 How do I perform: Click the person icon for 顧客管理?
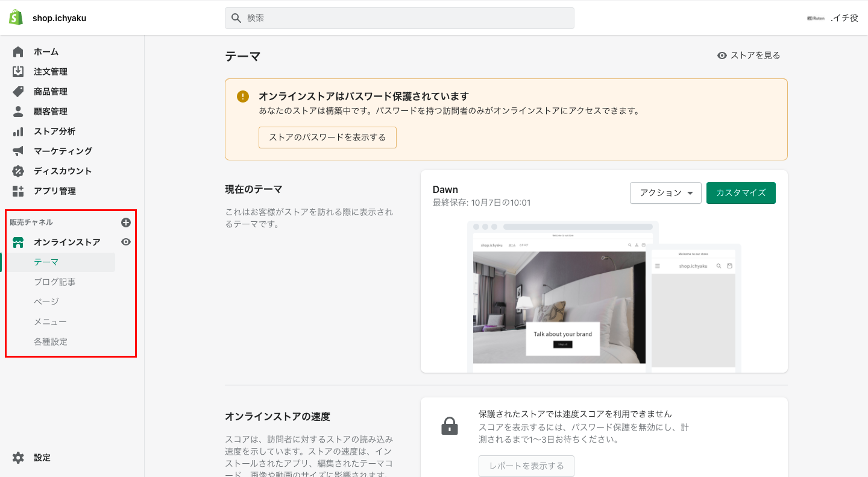(18, 112)
